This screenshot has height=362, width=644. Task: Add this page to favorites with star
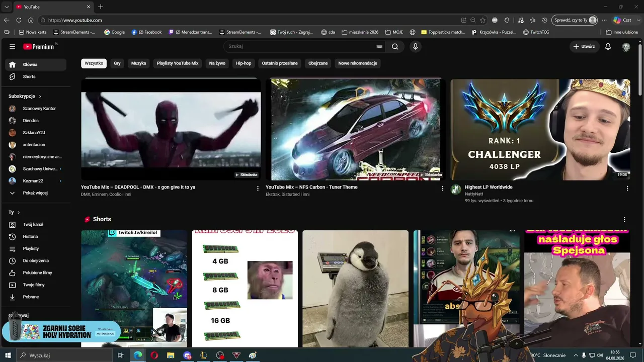[x=482, y=20]
